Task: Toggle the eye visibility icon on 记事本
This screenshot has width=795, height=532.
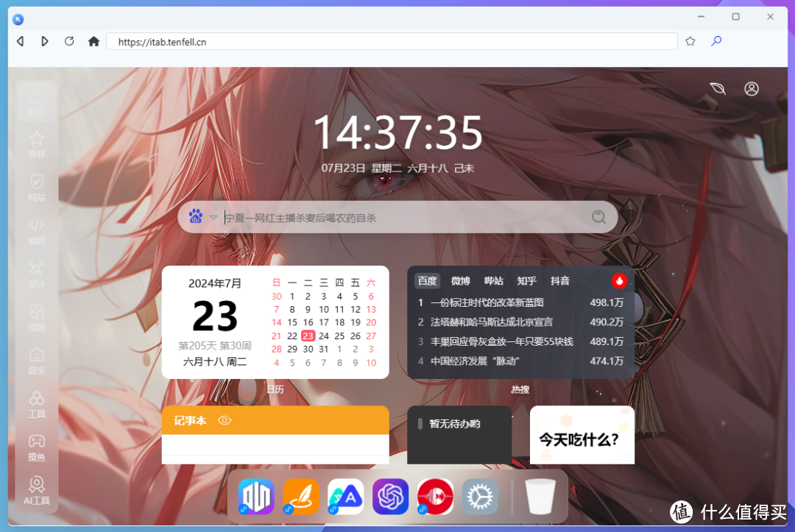Action: tap(224, 420)
